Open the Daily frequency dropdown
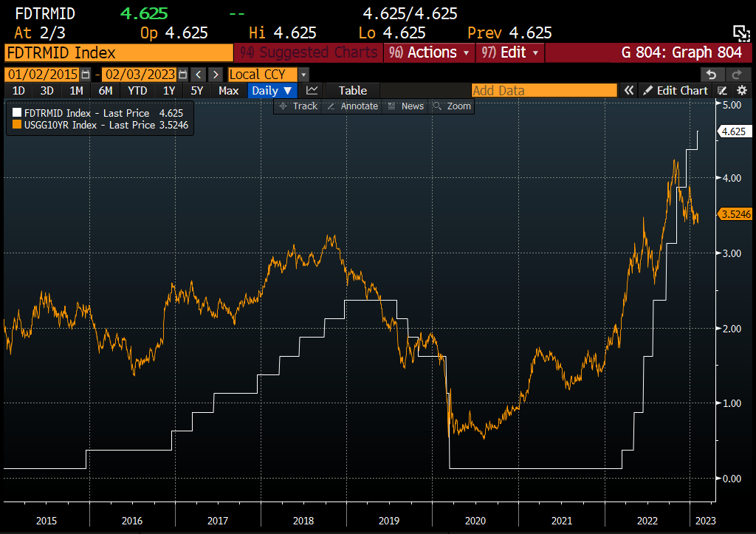The height and width of the screenshot is (534, 756). 272,90
